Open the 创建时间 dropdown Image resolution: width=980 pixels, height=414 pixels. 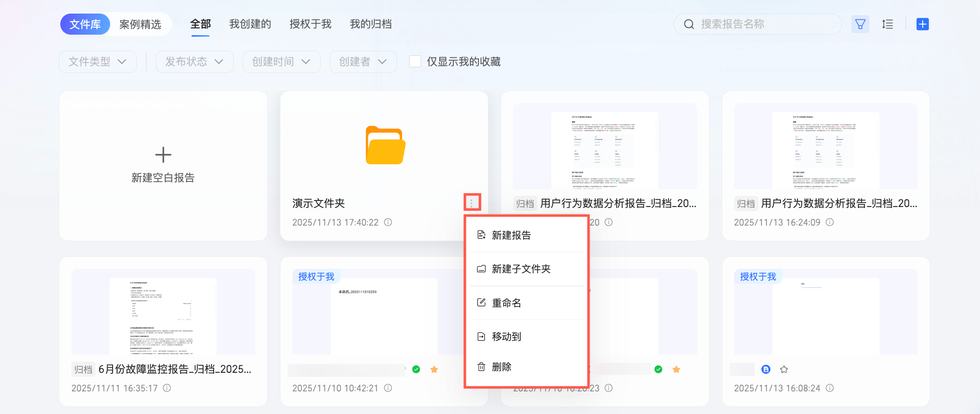(281, 61)
